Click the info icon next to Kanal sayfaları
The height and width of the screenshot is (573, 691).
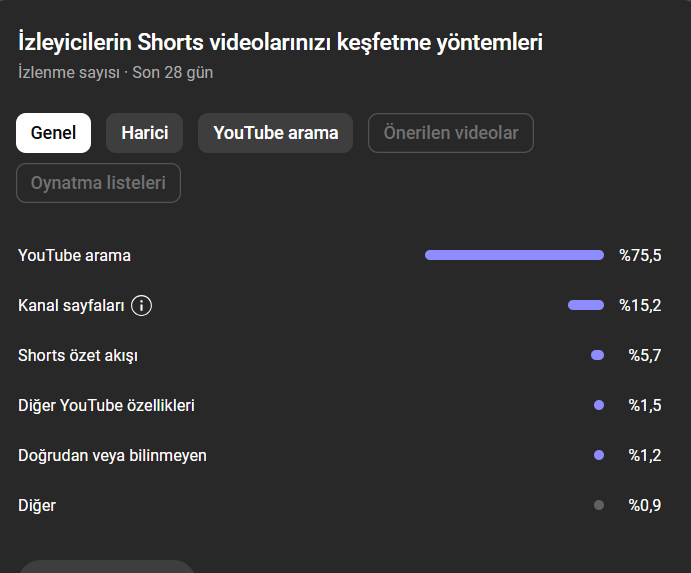(141, 305)
